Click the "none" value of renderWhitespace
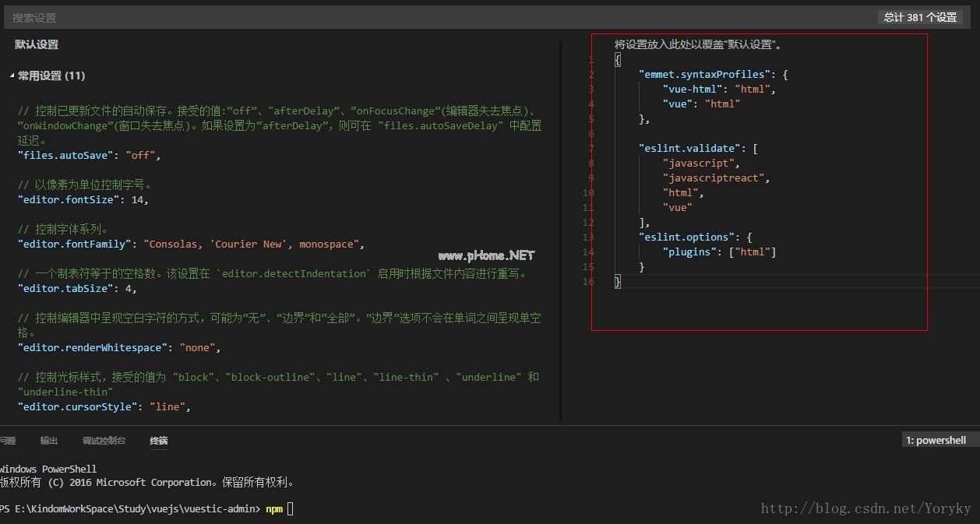 tap(198, 347)
